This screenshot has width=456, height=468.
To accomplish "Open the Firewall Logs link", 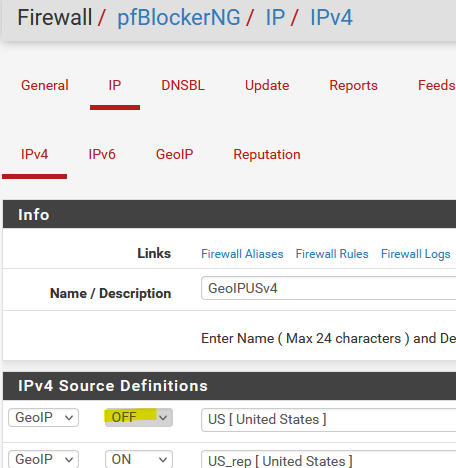I will (x=416, y=254).
